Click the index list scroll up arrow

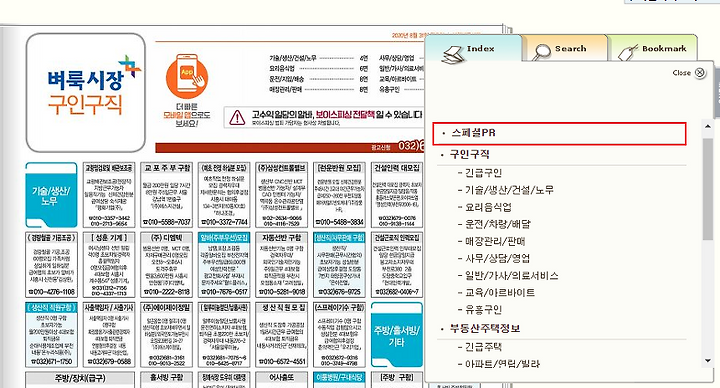tap(708, 126)
